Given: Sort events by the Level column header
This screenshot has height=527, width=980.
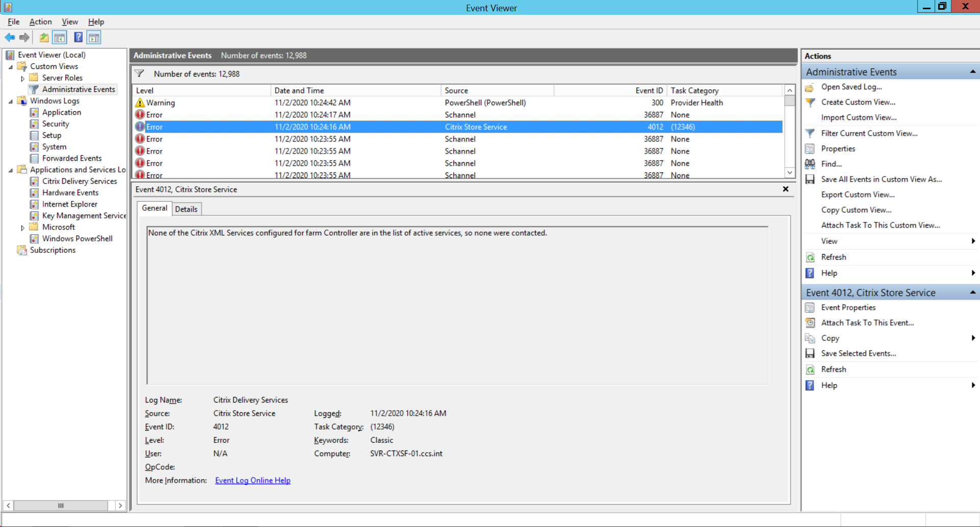Looking at the screenshot, I should coord(201,90).
